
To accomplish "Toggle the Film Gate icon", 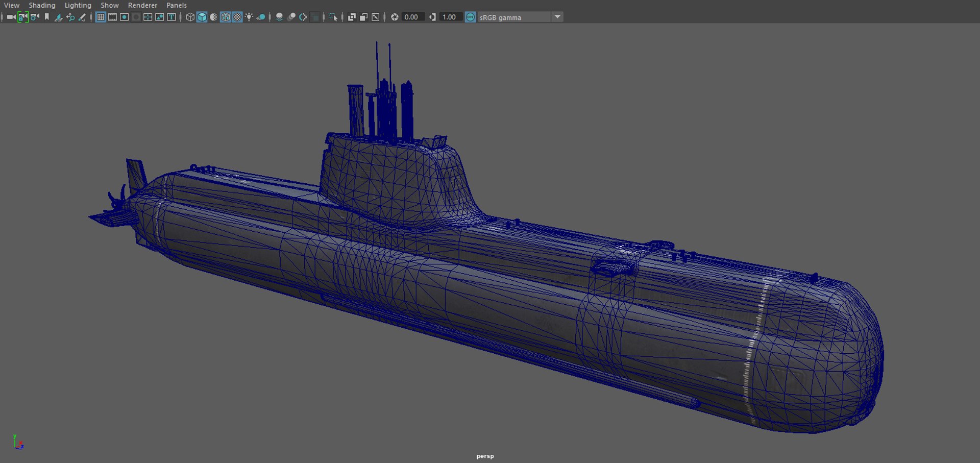I will [x=112, y=17].
